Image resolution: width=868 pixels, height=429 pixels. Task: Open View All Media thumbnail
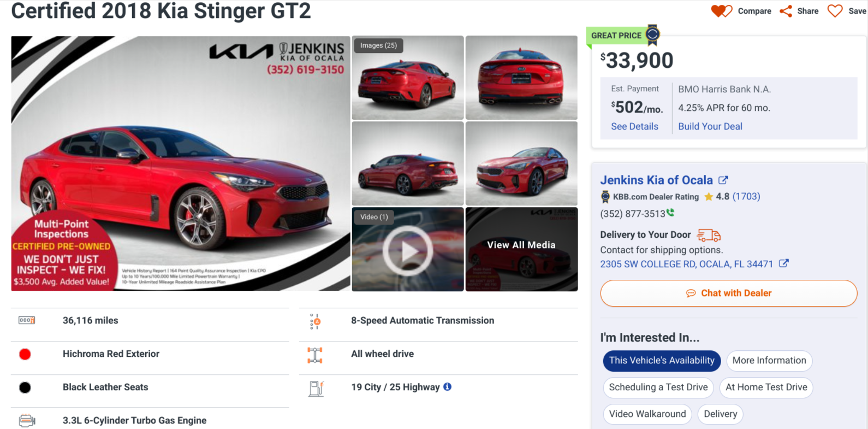click(x=521, y=249)
